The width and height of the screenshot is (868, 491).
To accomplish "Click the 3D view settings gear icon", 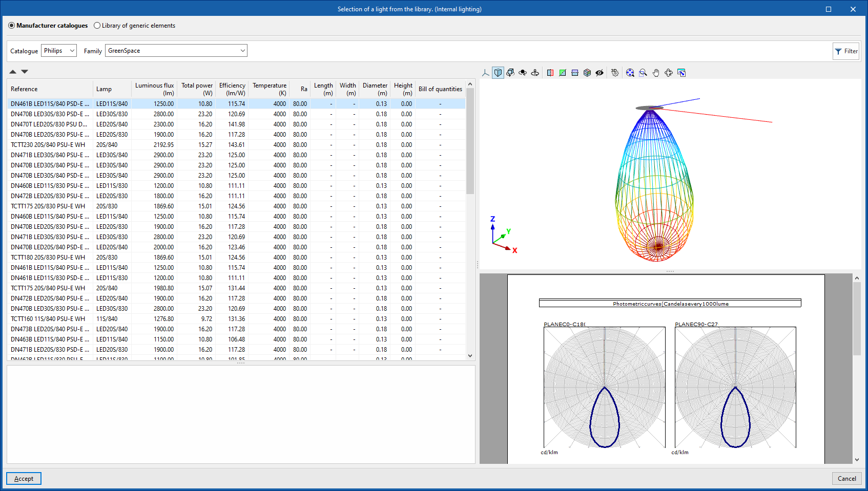I will coord(614,73).
